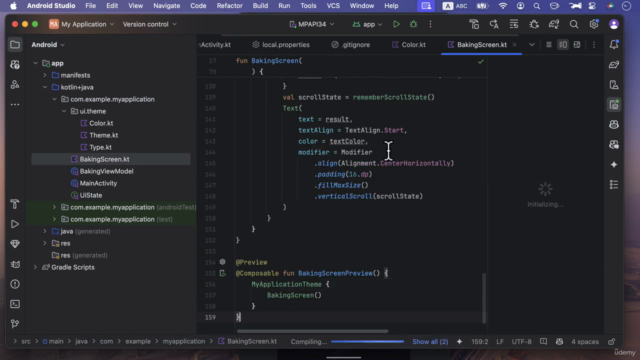The image size is (640, 360).
Task: Open the Problems tool window
Action: click(x=15, y=284)
